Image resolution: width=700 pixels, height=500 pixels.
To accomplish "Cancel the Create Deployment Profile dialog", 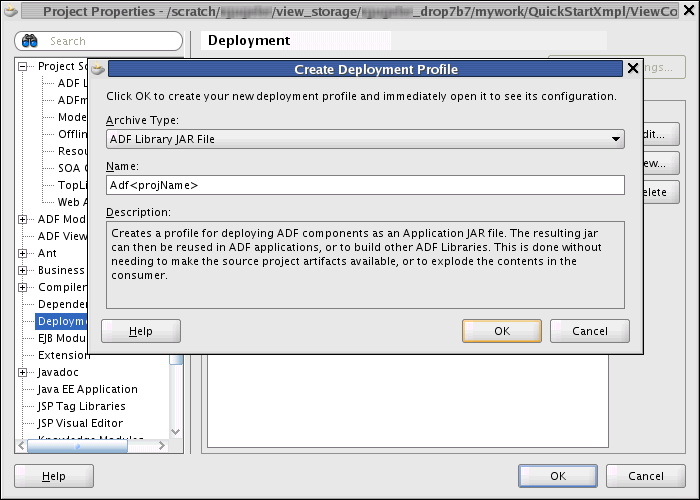I will pos(590,331).
